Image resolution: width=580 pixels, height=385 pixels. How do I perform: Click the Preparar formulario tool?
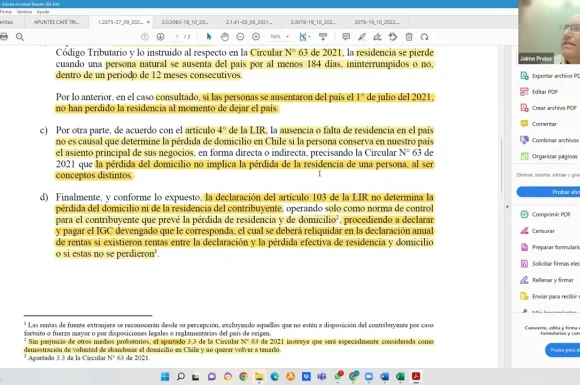pyautogui.click(x=550, y=247)
